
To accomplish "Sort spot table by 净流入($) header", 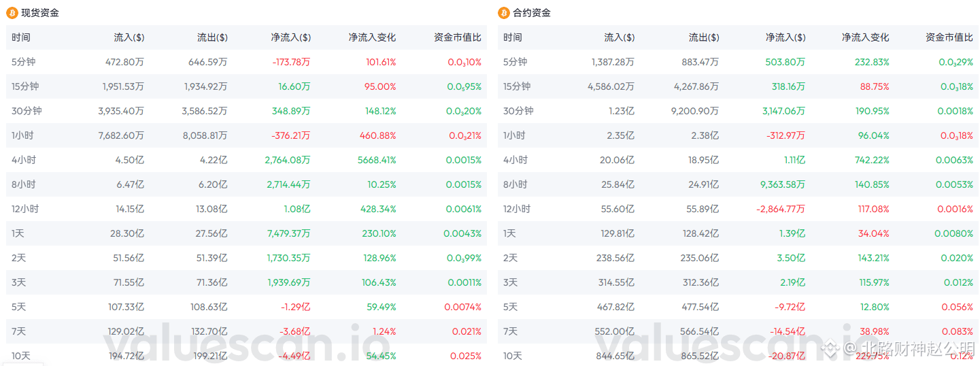I will pos(290,37).
